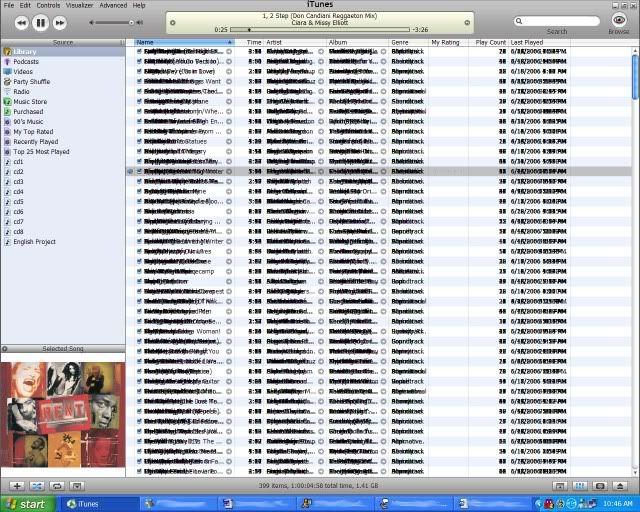Open the Windows start button
Image resolution: width=640 pixels, height=512 pixels.
[27, 504]
